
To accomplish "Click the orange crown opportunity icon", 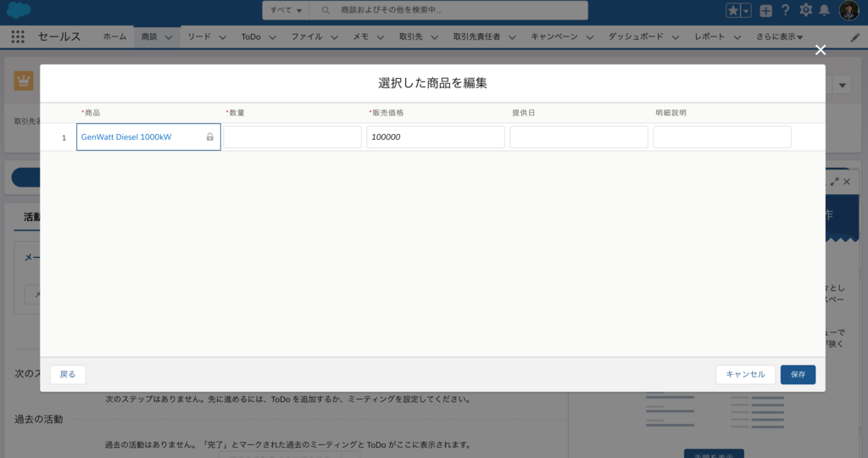I will pyautogui.click(x=23, y=81).
